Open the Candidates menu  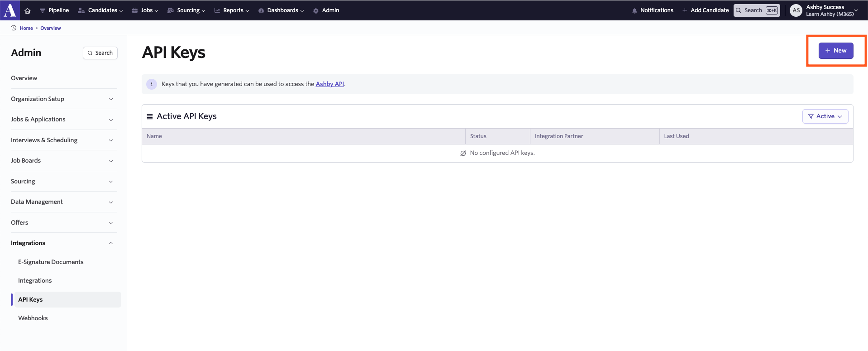(100, 10)
